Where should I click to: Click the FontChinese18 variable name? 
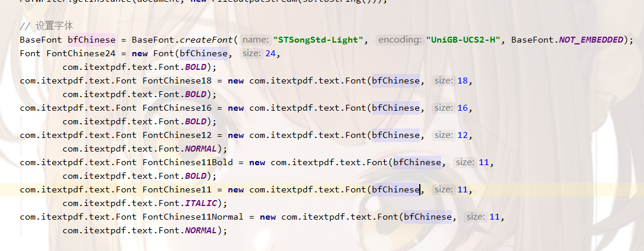(x=177, y=81)
